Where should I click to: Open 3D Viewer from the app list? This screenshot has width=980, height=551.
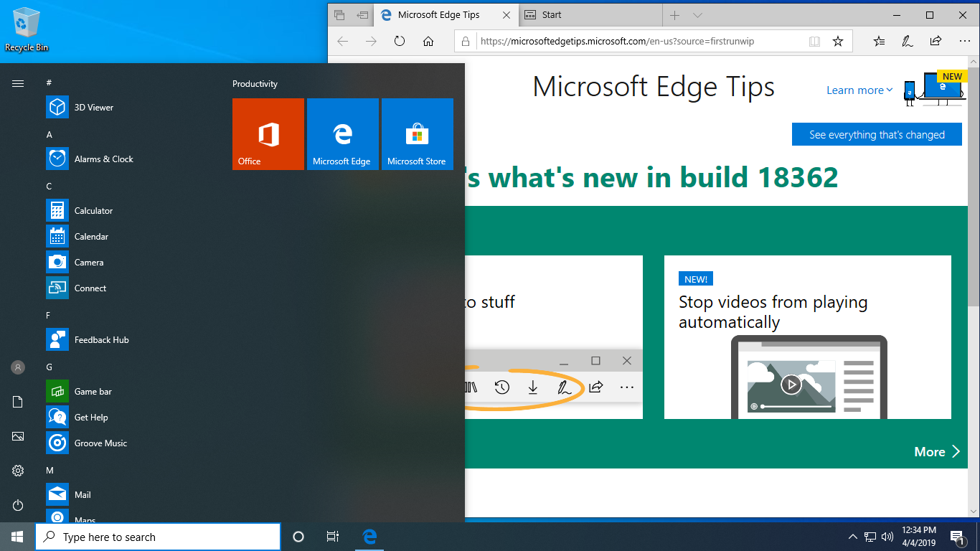[94, 108]
